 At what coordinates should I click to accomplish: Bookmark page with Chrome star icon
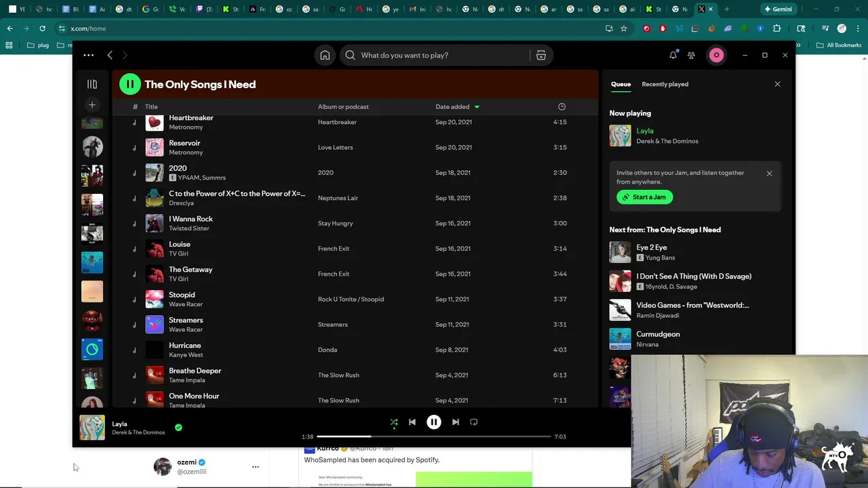624,28
